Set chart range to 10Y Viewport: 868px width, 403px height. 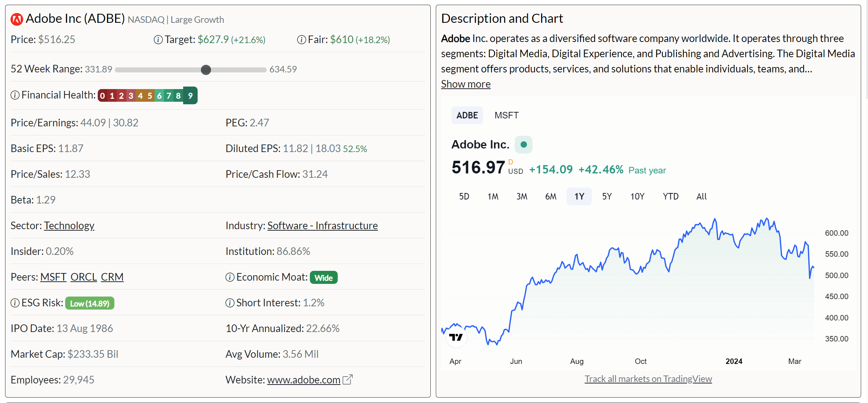[x=637, y=197]
